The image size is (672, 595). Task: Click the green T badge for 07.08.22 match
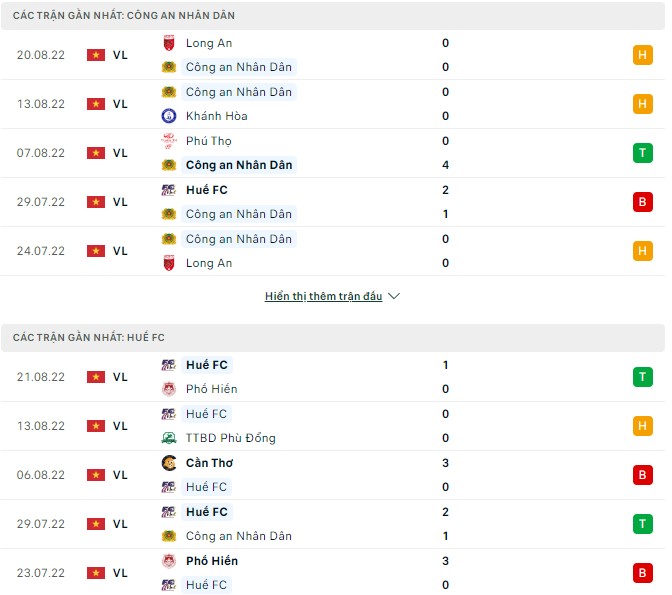pos(642,153)
